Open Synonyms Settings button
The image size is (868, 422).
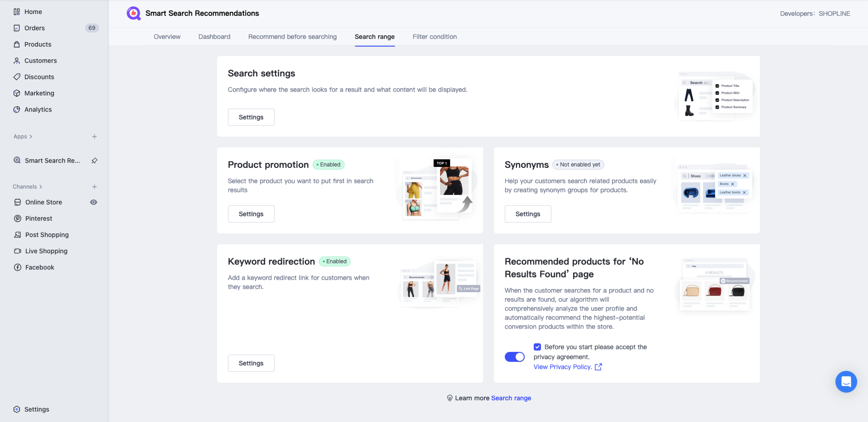click(527, 214)
